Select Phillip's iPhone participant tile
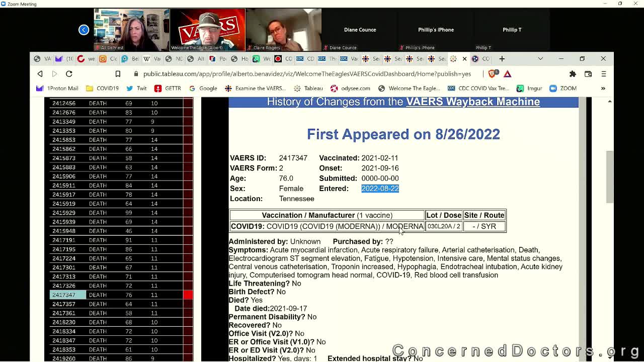644x362 pixels. 436,30
